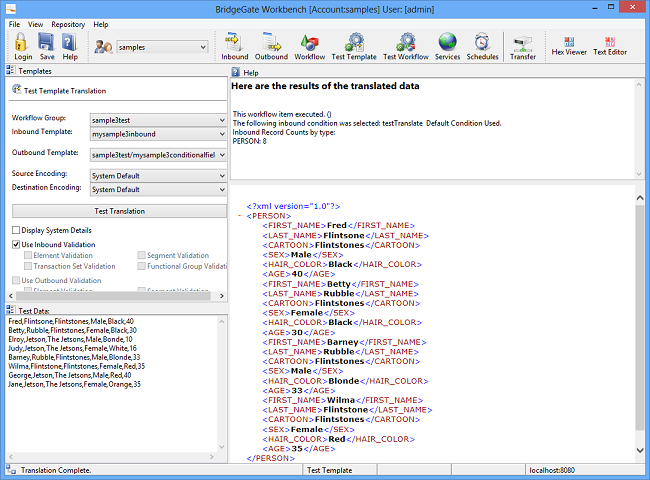
Task: Open the Repository menu
Action: [x=68, y=24]
